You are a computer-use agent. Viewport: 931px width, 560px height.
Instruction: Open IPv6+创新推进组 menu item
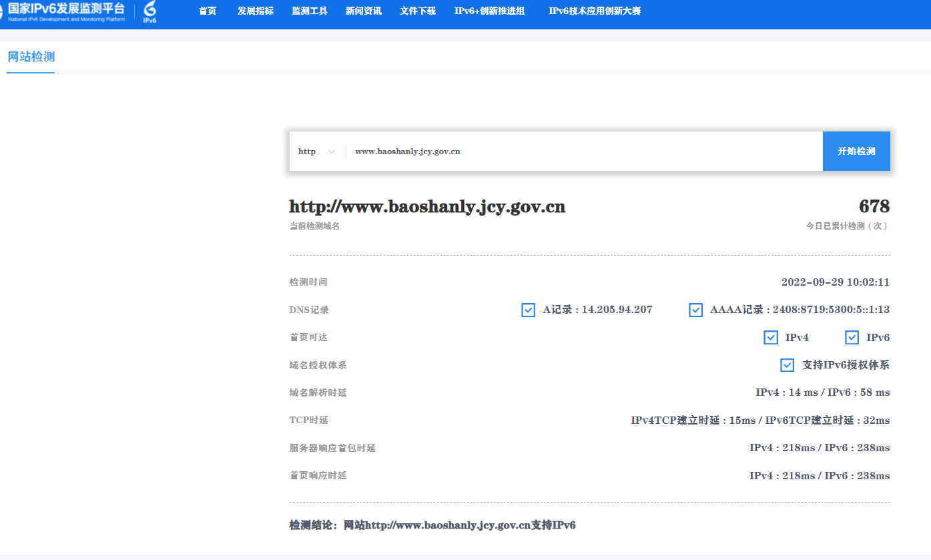[489, 11]
